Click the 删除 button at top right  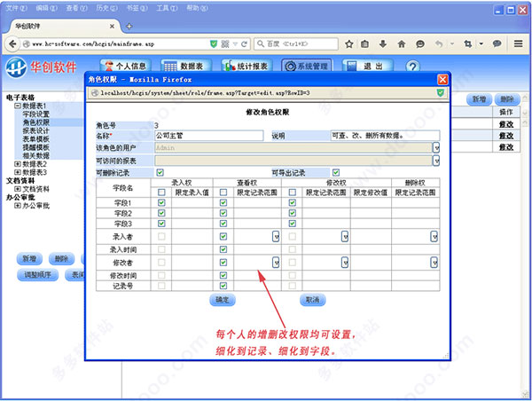(x=507, y=99)
